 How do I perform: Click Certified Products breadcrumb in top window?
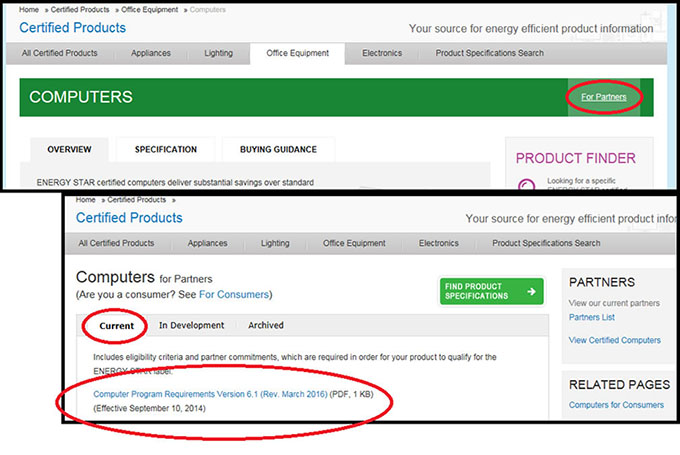tap(80, 10)
